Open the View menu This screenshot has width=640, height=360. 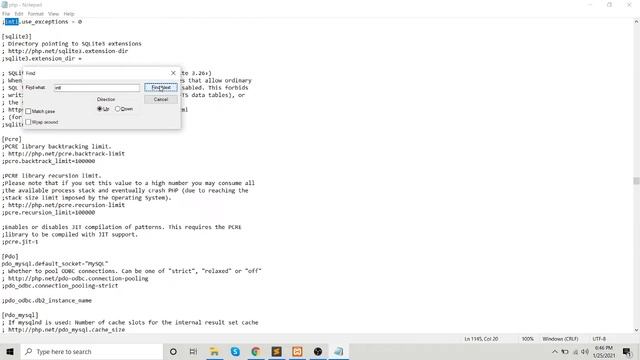[53, 14]
